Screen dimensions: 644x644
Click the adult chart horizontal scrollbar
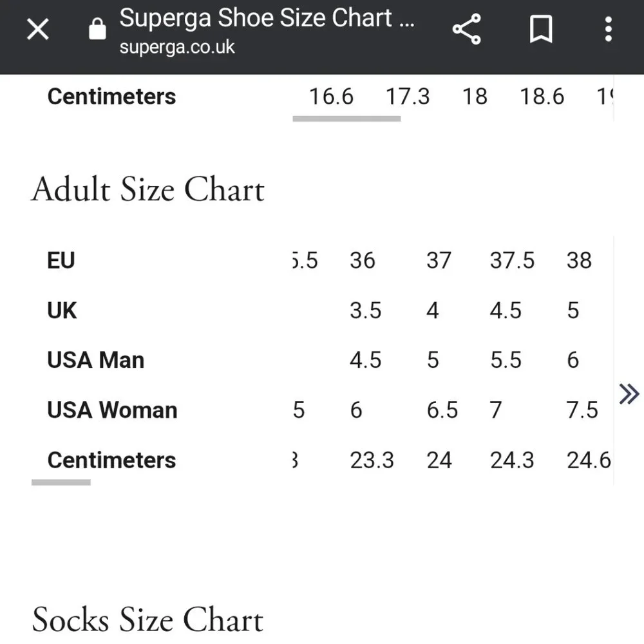tap(61, 482)
